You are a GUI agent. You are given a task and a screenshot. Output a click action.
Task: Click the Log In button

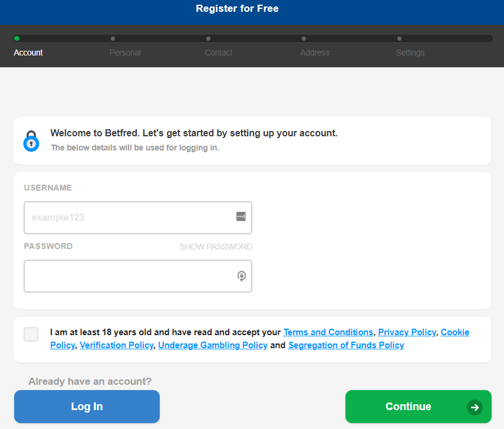87,407
